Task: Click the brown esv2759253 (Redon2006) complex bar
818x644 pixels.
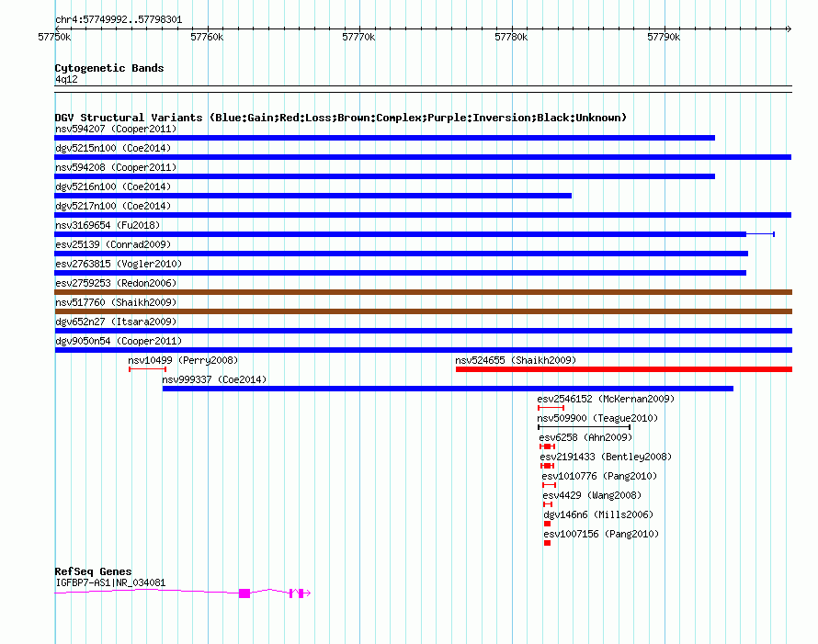Action: [x=423, y=292]
